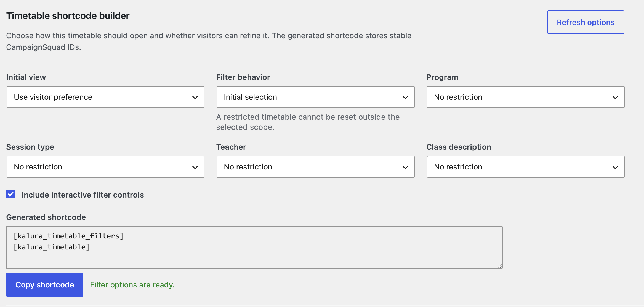Click the 'Timetable shortcode builder' heading
The image size is (644, 307).
[x=68, y=16]
